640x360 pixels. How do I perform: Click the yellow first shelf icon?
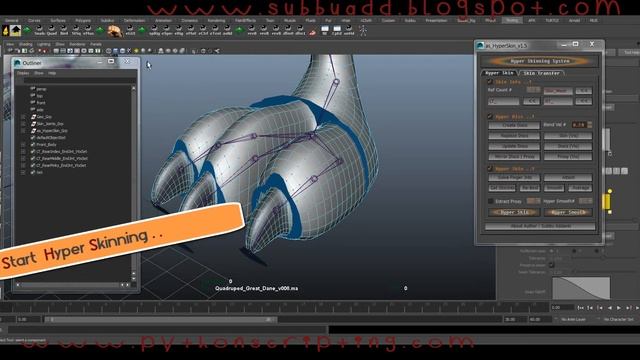(5, 31)
